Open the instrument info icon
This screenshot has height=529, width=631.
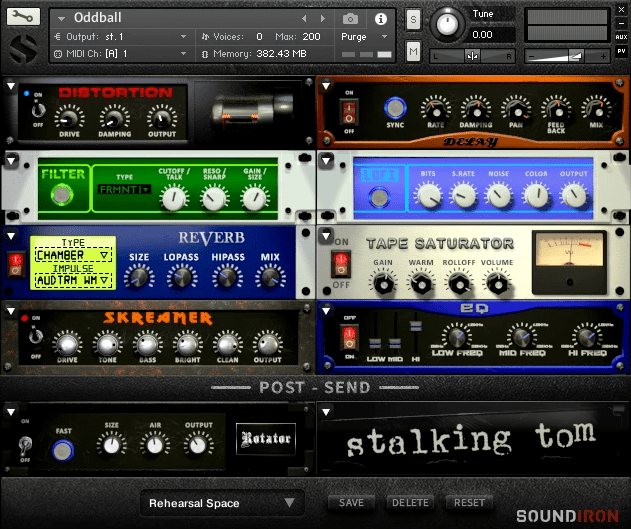tap(380, 19)
